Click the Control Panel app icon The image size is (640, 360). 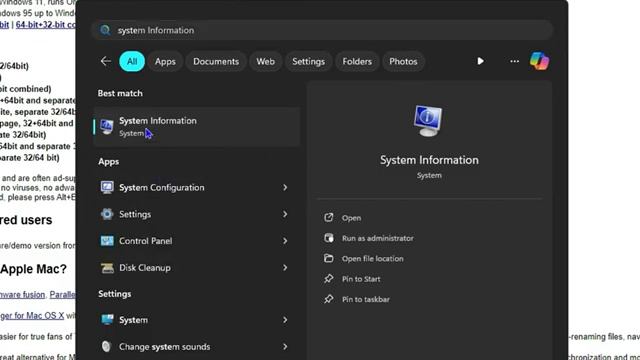pos(107,241)
